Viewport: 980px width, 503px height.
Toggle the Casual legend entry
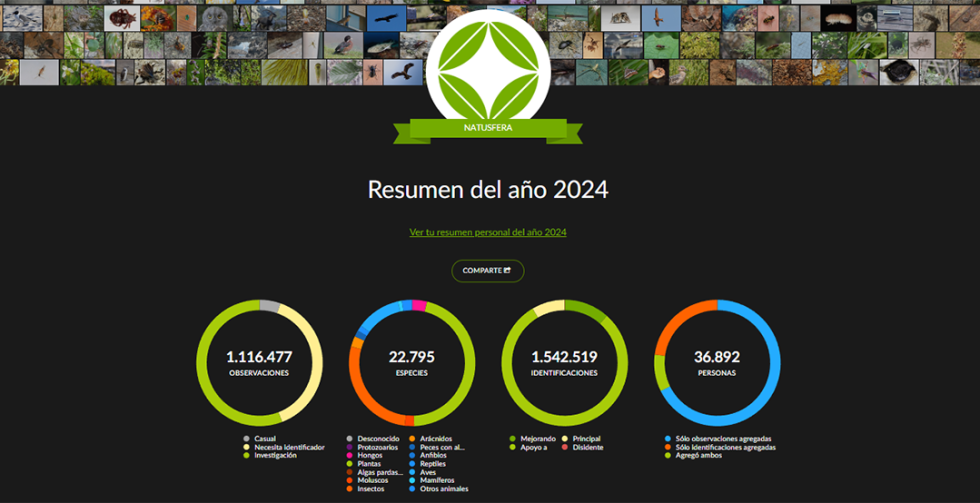click(x=264, y=438)
